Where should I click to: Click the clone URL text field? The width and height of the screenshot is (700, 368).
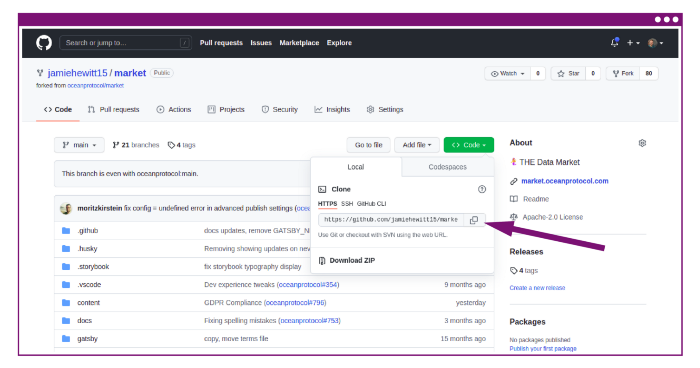point(391,220)
